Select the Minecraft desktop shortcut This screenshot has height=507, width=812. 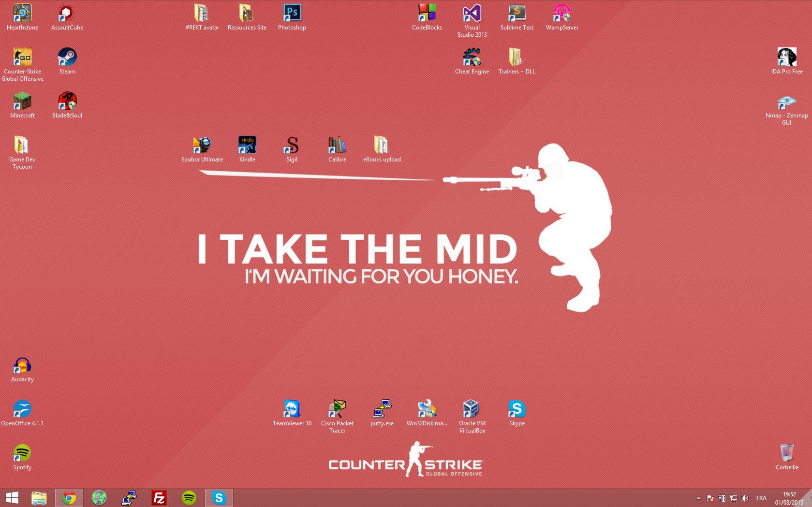point(22,105)
